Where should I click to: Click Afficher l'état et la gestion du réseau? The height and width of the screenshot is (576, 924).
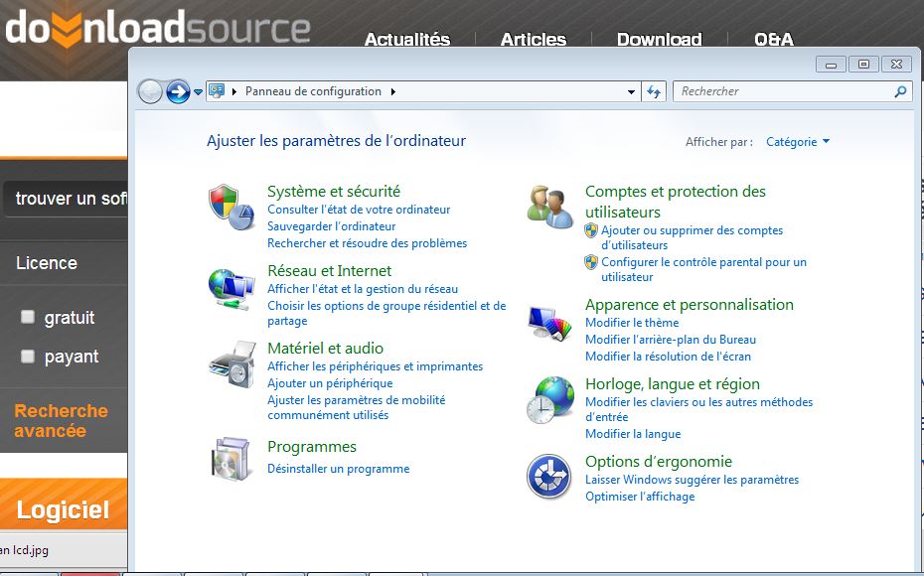click(x=363, y=289)
